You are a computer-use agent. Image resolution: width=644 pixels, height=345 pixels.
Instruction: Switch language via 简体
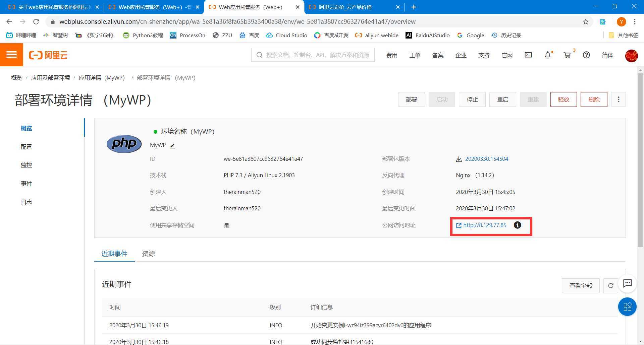607,55
